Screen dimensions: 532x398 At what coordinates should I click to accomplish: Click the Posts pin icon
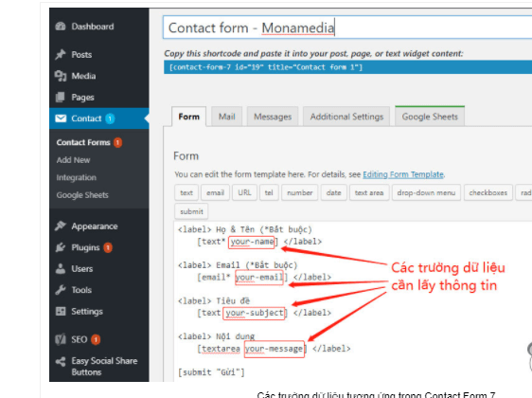61,54
